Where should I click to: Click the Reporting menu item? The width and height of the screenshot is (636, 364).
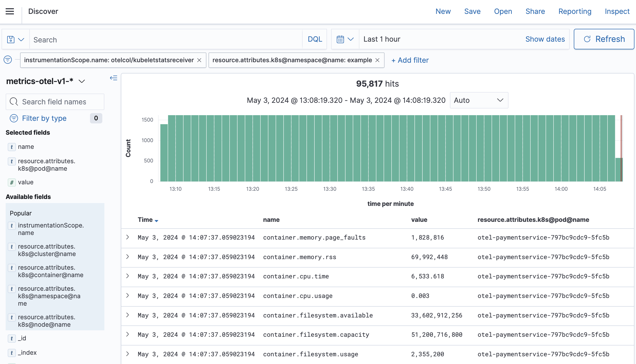575,11
